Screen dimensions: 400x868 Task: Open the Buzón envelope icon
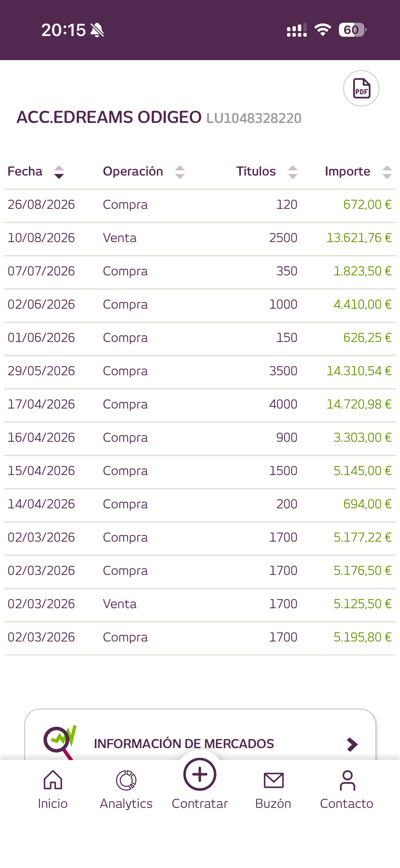[273, 780]
